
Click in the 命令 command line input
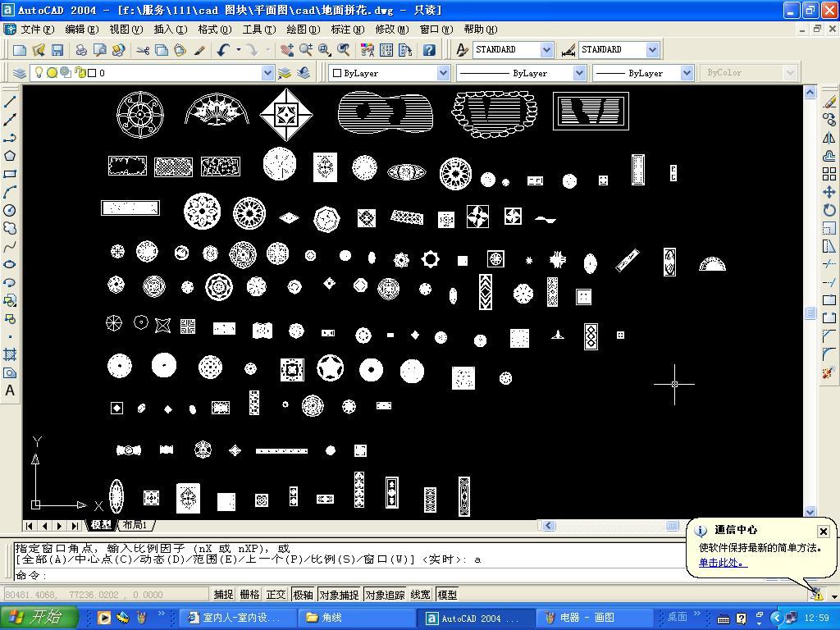(328, 575)
